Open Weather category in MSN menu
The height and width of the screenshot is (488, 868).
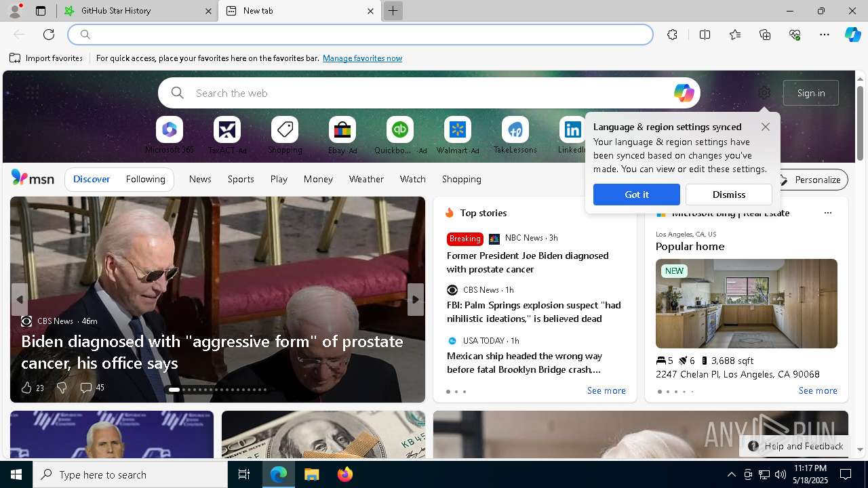(366, 179)
